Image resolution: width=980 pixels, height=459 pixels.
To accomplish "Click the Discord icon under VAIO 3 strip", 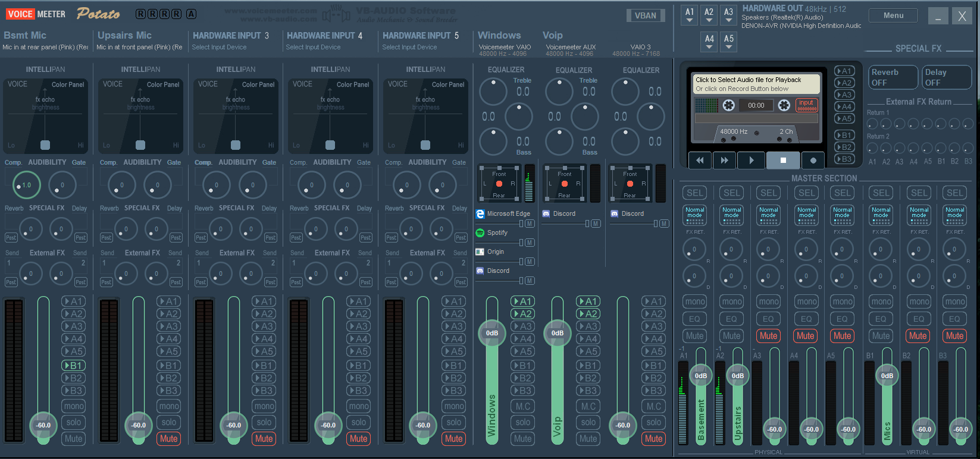I will [x=615, y=213].
